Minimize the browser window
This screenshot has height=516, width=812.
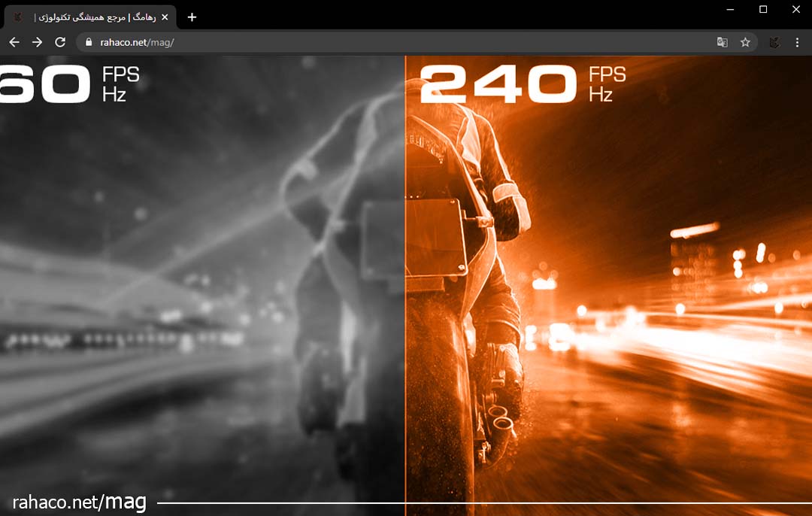pyautogui.click(x=730, y=9)
